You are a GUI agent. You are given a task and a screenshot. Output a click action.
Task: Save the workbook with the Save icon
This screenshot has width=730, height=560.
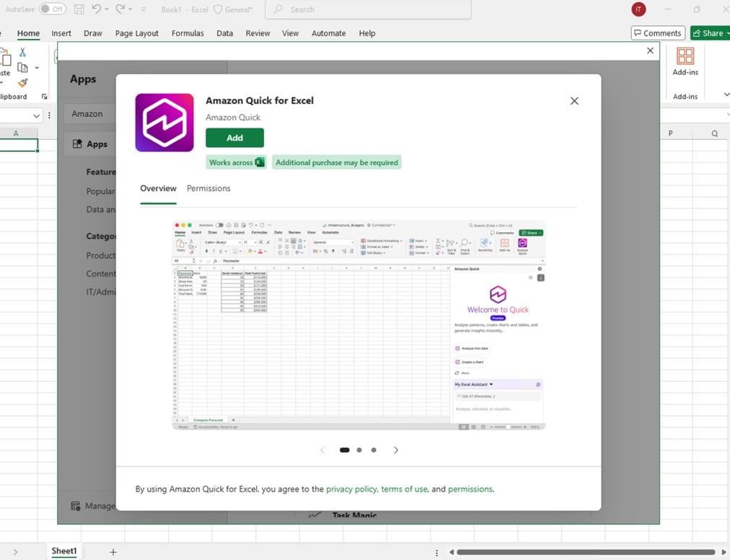coord(79,9)
